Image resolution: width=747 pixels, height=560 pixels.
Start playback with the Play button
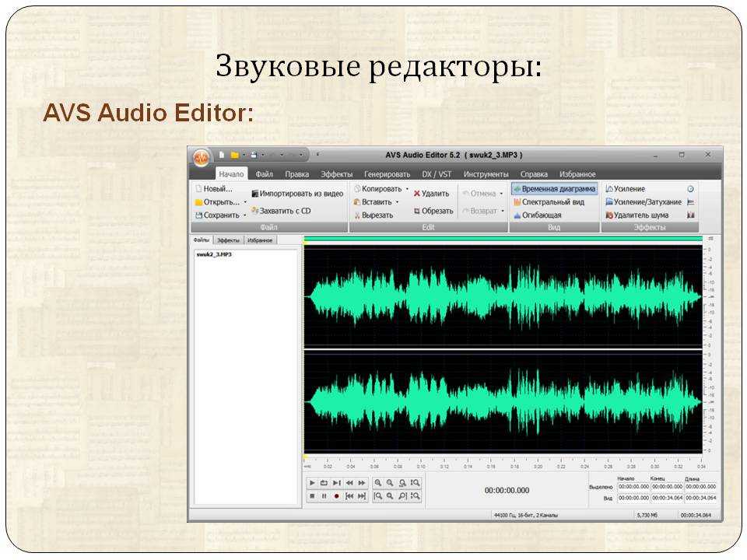click(312, 483)
